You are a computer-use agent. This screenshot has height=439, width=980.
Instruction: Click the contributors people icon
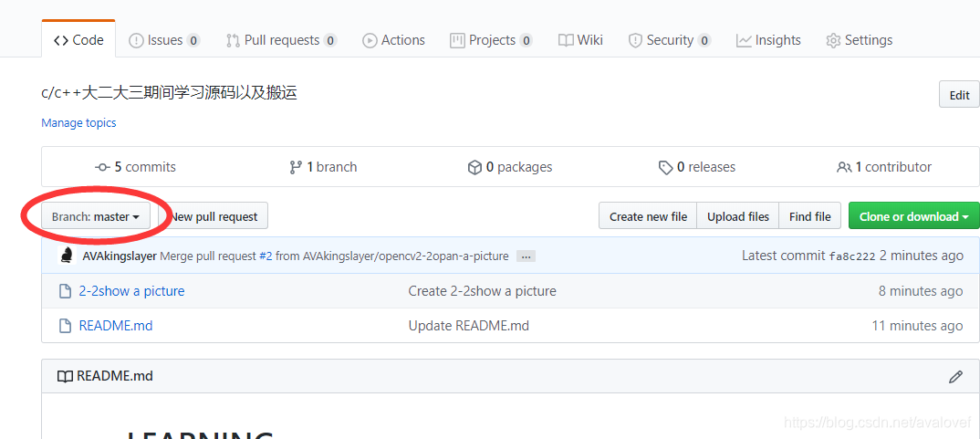(844, 168)
